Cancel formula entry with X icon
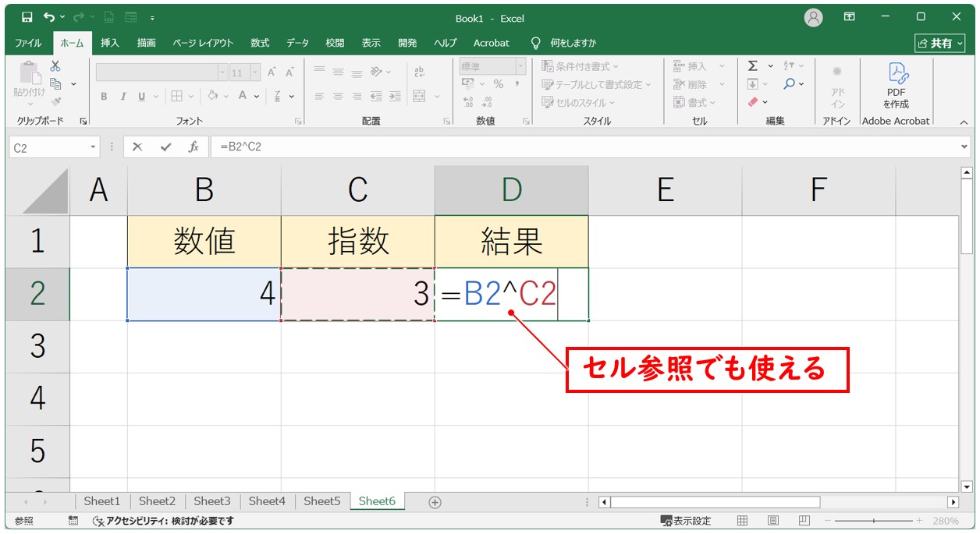Viewport: 980px width, 534px height. (138, 147)
